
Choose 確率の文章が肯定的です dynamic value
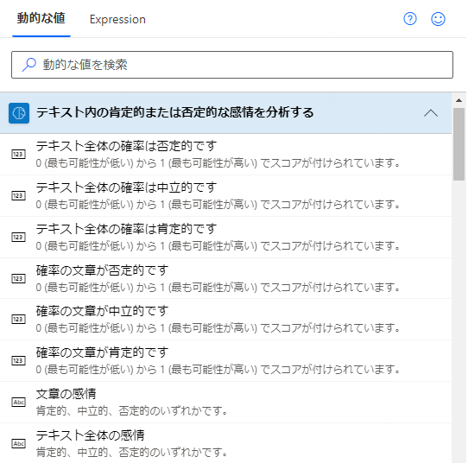coord(226,360)
